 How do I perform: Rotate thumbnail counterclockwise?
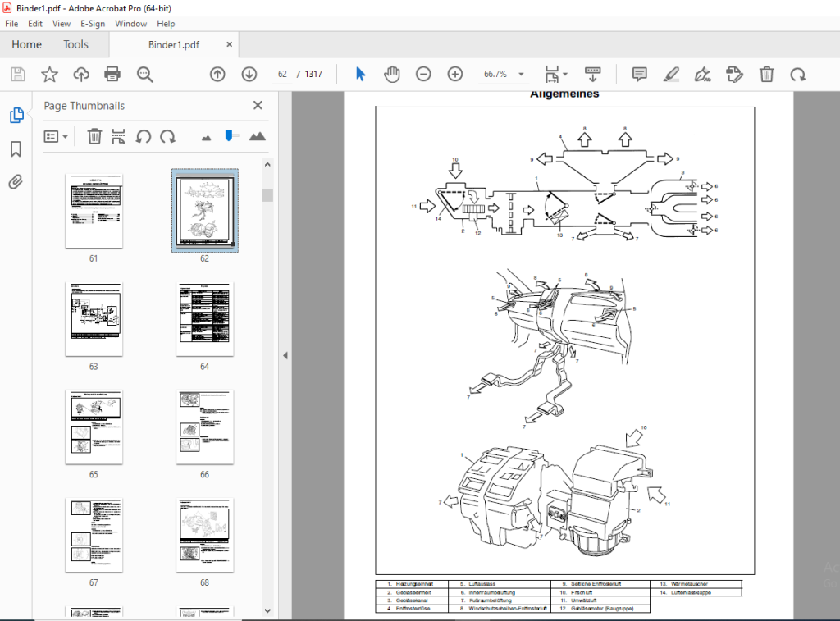143,137
